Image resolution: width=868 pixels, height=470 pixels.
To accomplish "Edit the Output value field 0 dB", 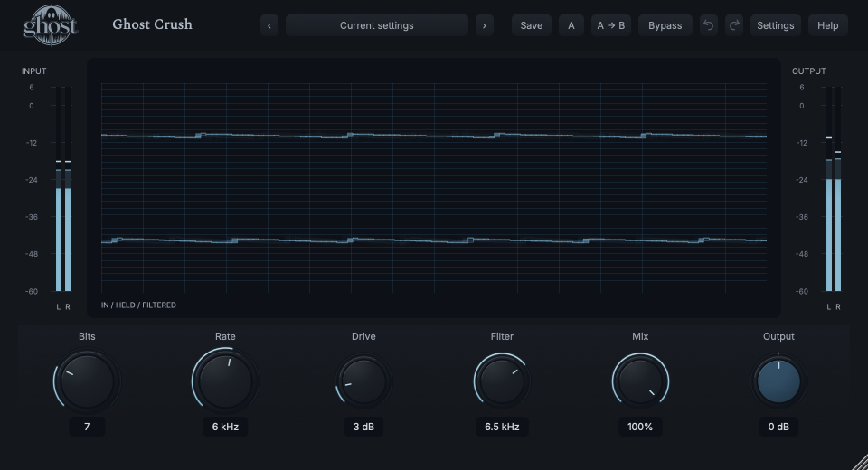I will tap(778, 427).
